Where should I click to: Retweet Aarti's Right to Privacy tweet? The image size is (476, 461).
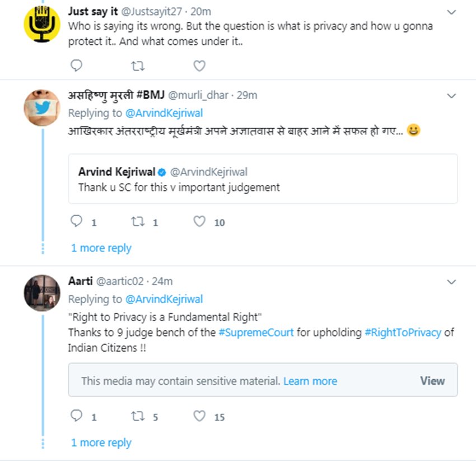point(137,416)
